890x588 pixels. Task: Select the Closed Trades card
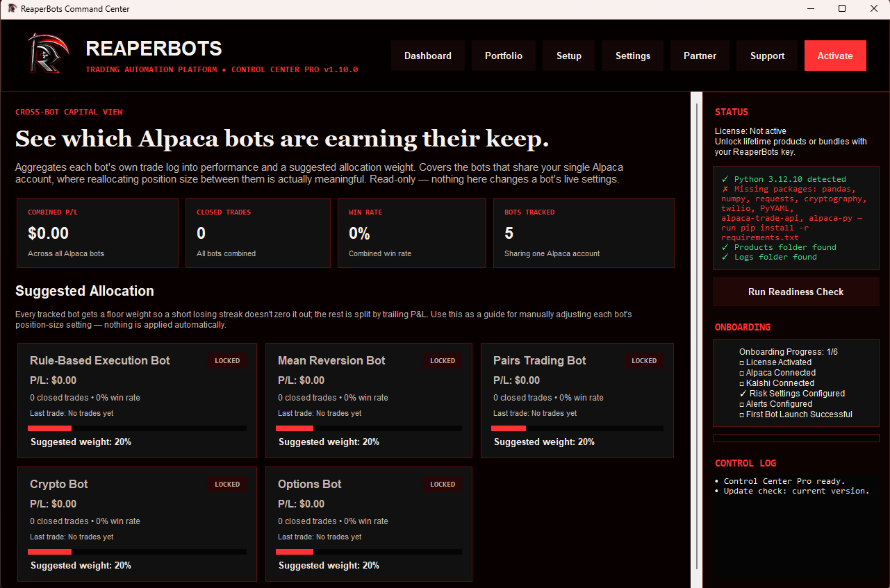coord(258,233)
